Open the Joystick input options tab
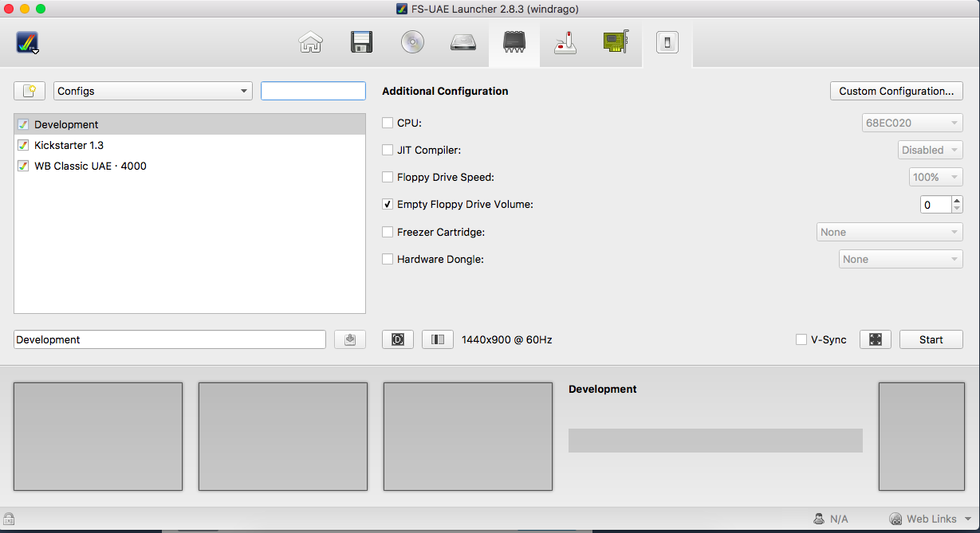The image size is (980, 533). pyautogui.click(x=565, y=42)
